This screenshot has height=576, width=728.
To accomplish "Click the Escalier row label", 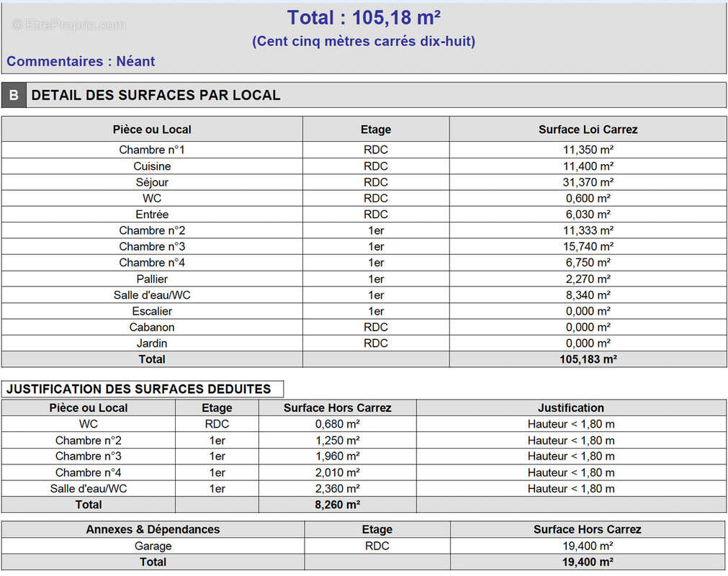I will click(x=152, y=311).
